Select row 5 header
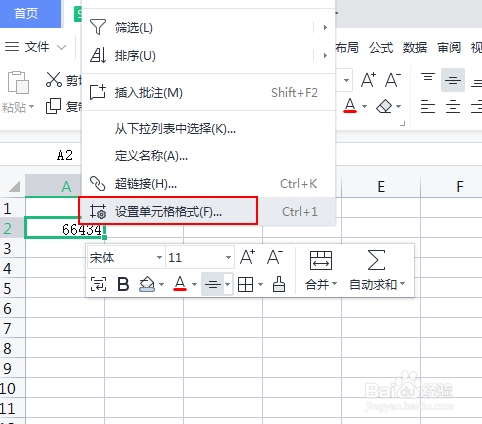This screenshot has height=424, width=482. click(12, 288)
